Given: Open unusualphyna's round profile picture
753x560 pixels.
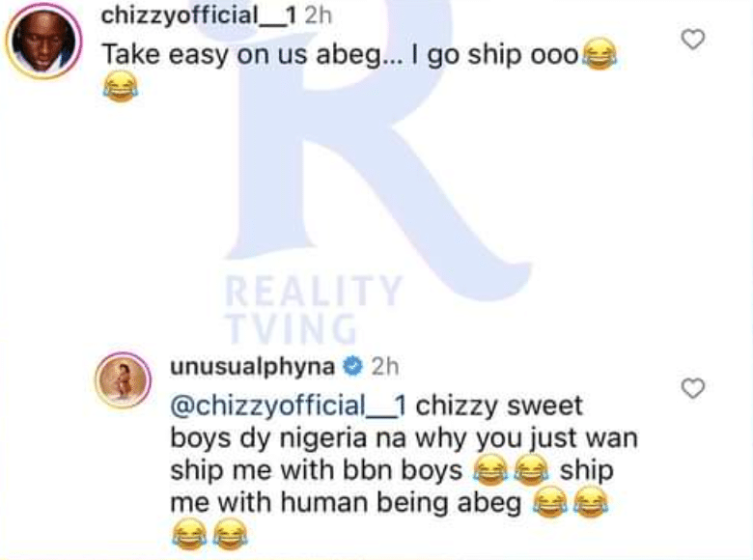Looking at the screenshot, I should [x=124, y=380].
